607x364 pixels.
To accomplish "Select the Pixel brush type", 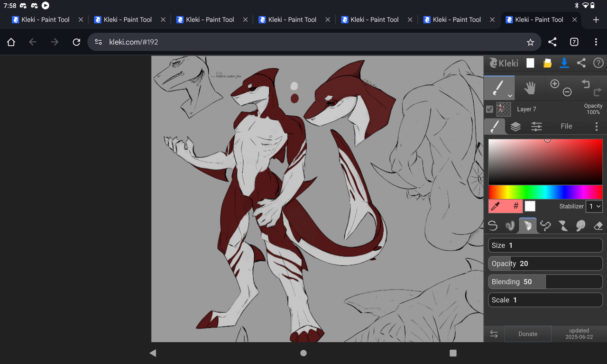I will tap(545, 226).
